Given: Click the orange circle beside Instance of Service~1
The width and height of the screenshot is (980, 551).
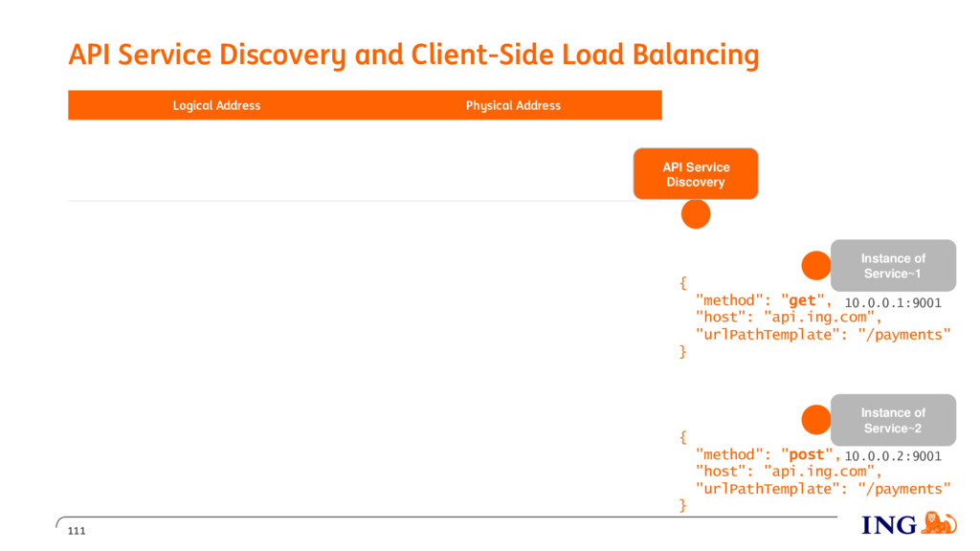Looking at the screenshot, I should coord(816,266).
